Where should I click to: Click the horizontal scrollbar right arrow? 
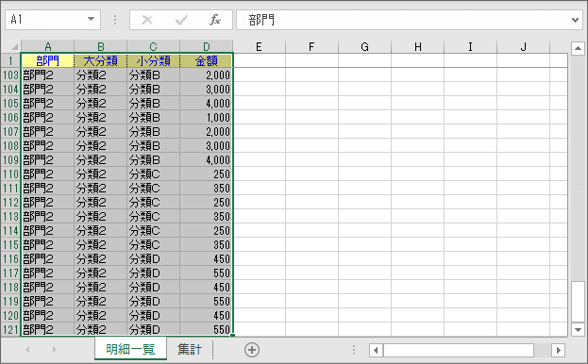tap(558, 350)
